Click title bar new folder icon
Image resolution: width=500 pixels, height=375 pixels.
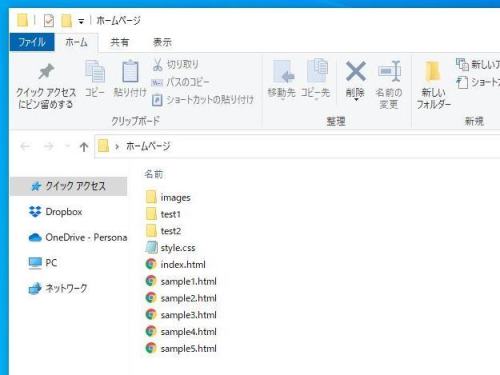tap(66, 21)
